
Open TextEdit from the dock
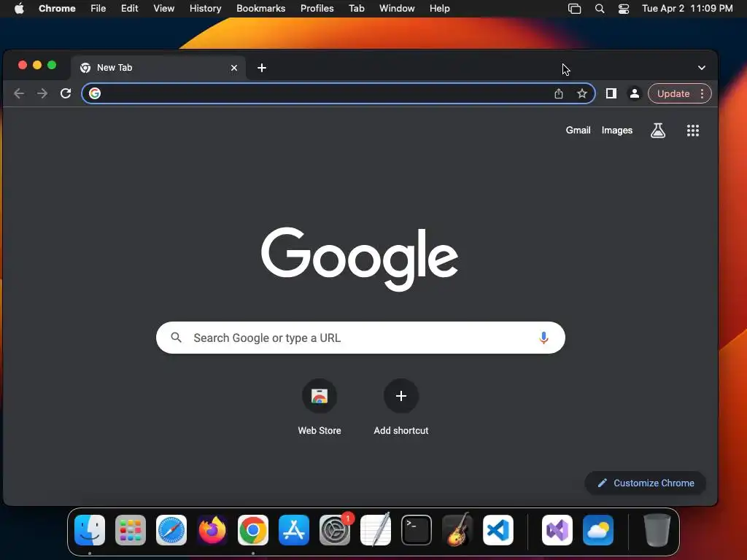click(x=376, y=530)
